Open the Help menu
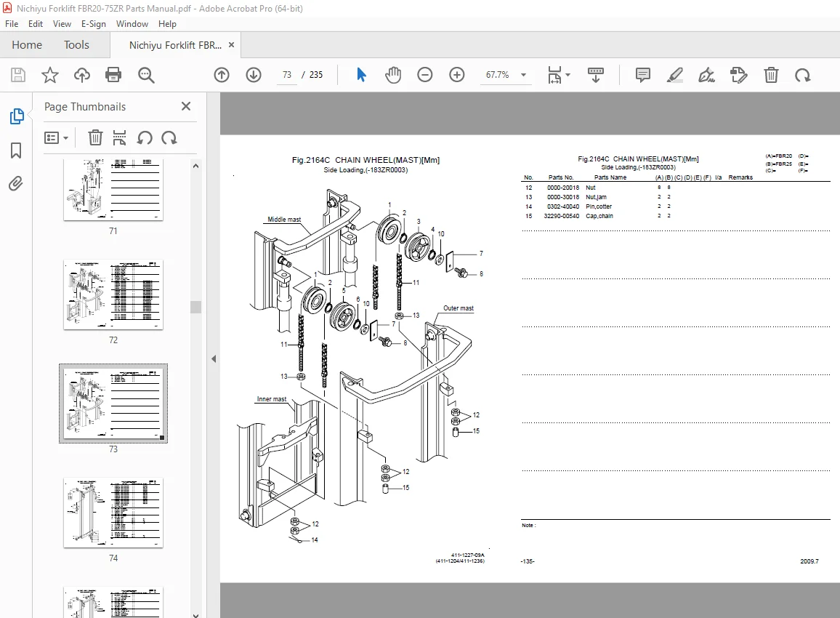840x618 pixels. 167,23
